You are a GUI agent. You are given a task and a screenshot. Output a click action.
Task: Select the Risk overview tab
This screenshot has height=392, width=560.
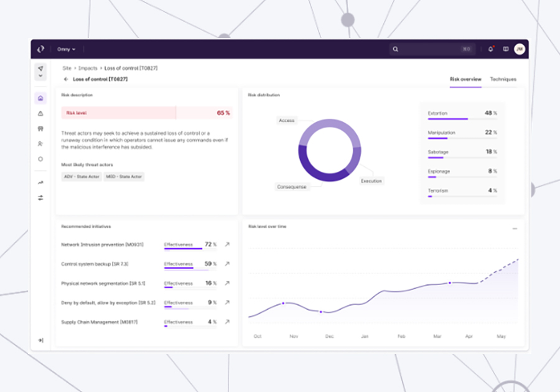point(465,80)
